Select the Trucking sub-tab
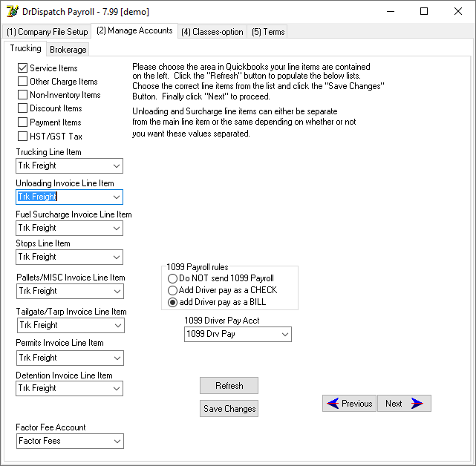476x466 pixels. click(x=25, y=48)
